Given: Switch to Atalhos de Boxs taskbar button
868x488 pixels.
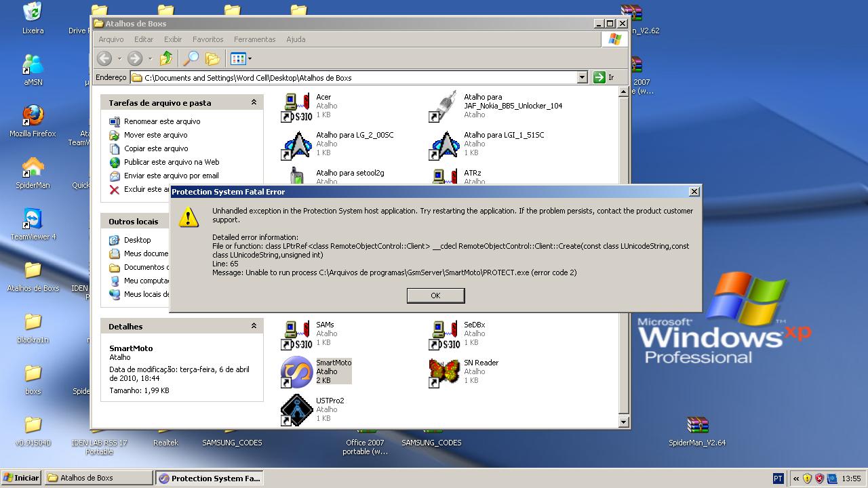Looking at the screenshot, I should point(99,478).
